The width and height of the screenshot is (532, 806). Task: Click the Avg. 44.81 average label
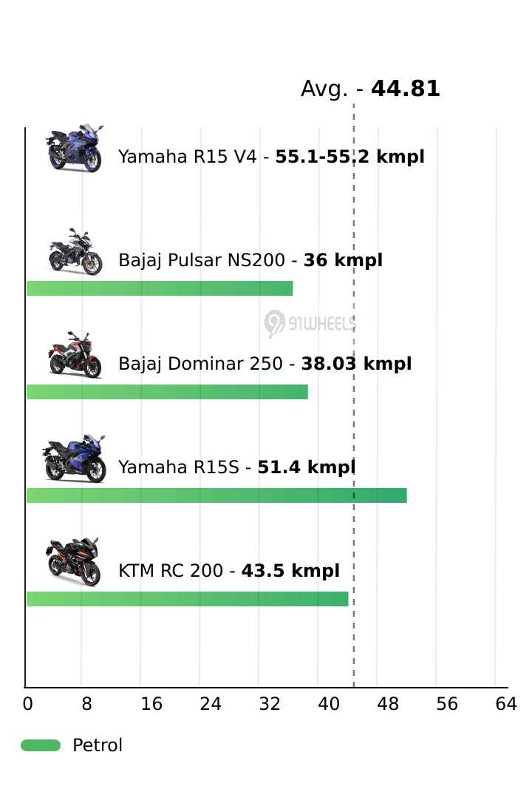[x=370, y=89]
